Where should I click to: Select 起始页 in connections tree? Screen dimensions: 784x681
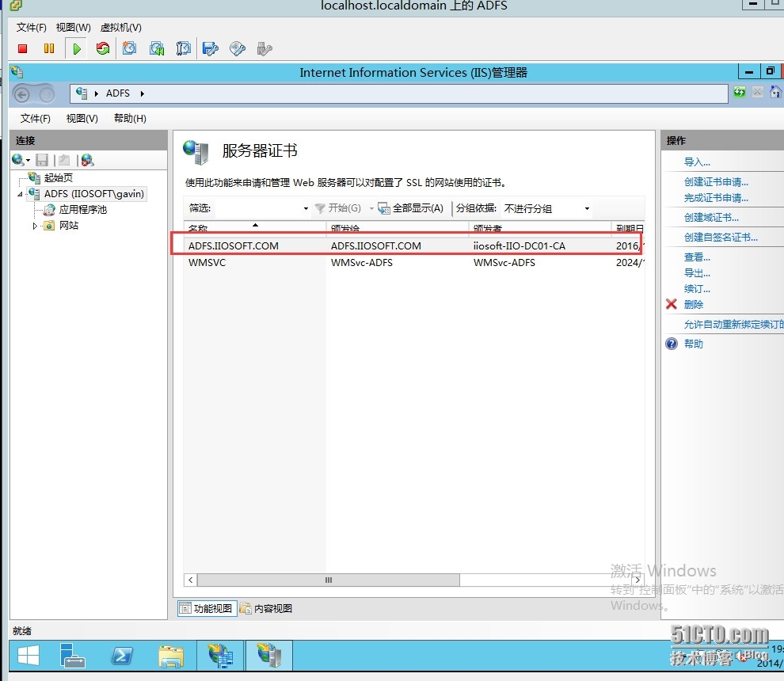click(58, 178)
